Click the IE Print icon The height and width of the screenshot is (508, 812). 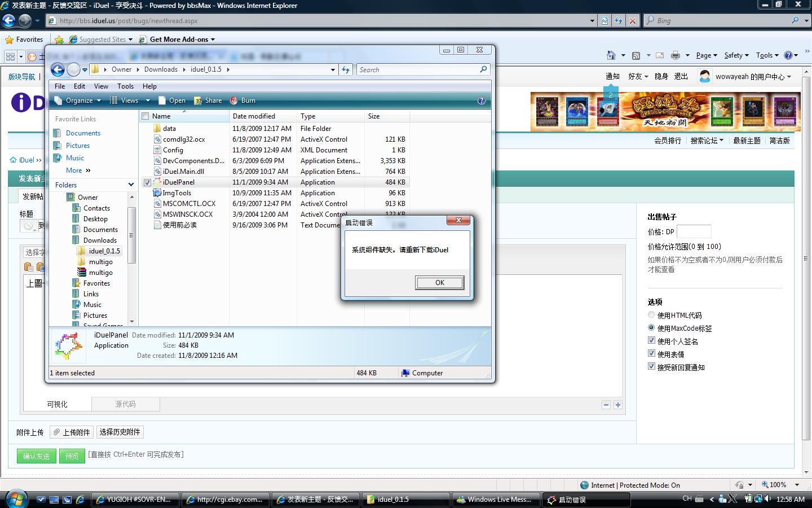point(675,55)
